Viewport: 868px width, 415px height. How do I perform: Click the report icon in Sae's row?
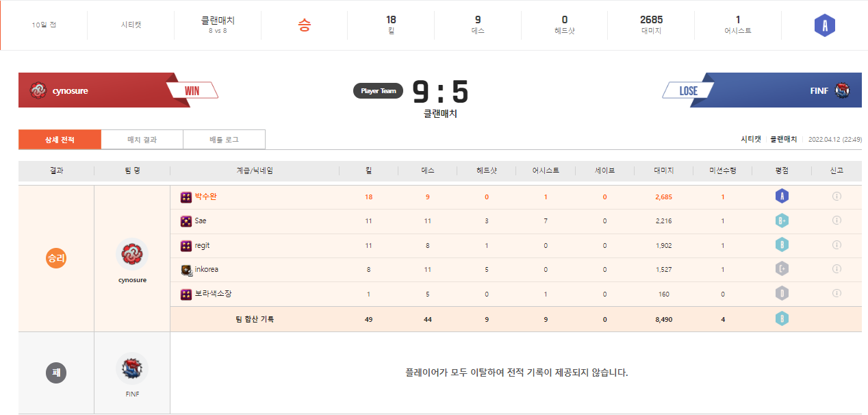[x=837, y=221]
